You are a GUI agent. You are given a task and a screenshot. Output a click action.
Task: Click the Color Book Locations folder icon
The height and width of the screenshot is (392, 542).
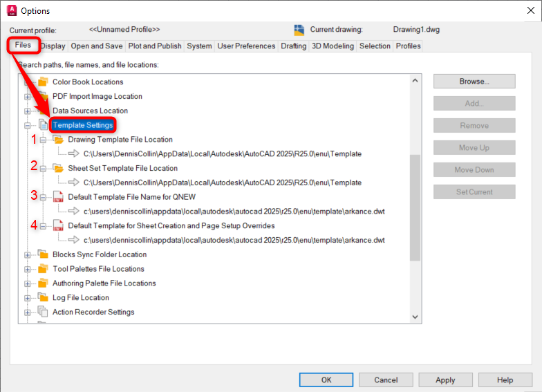(x=43, y=82)
